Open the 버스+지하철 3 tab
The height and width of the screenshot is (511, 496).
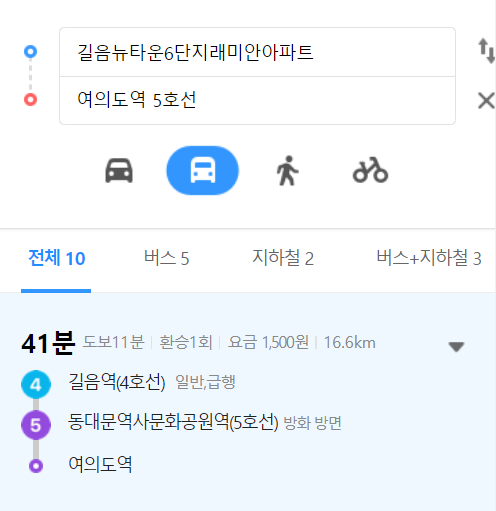click(x=429, y=258)
